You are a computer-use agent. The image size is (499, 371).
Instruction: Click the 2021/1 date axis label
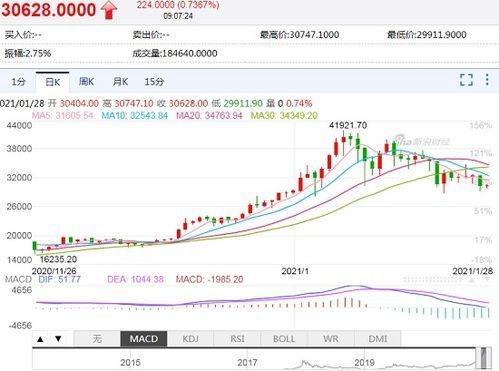(295, 271)
